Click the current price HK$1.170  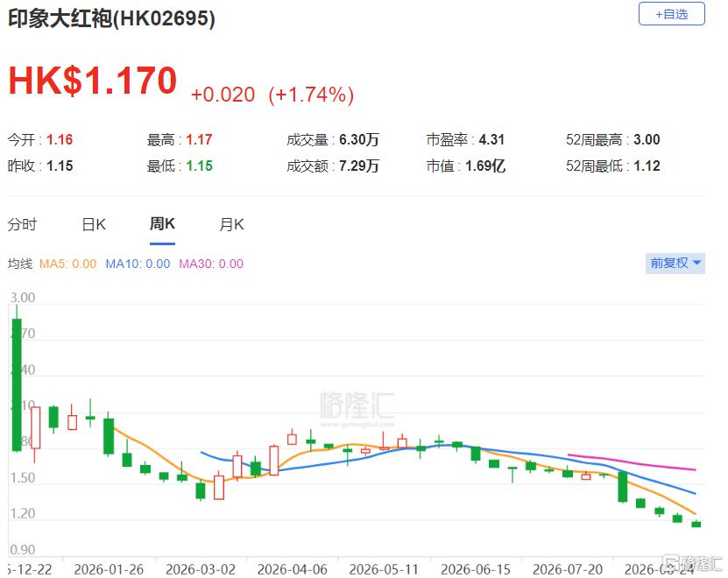[93, 81]
